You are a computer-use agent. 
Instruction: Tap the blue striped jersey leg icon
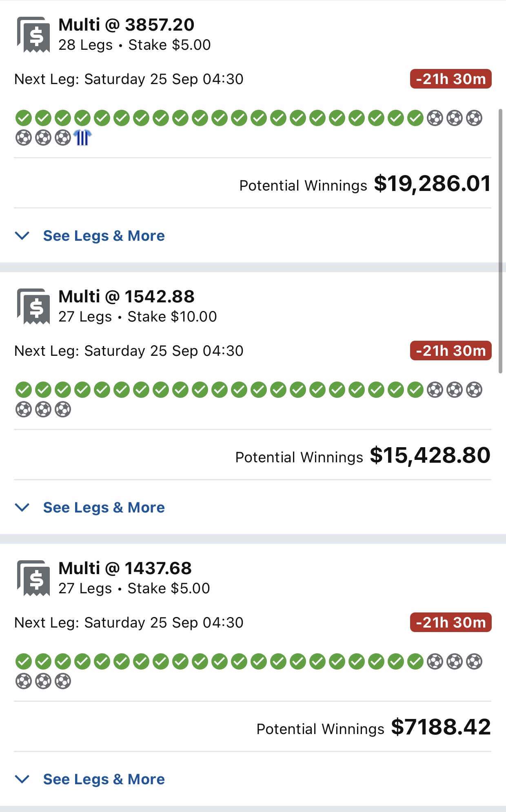click(82, 138)
